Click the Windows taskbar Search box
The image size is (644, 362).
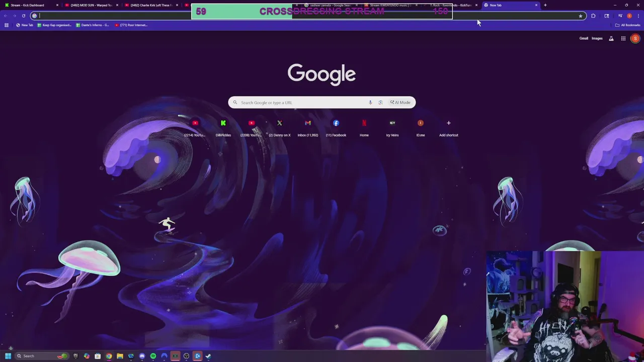tap(42, 356)
